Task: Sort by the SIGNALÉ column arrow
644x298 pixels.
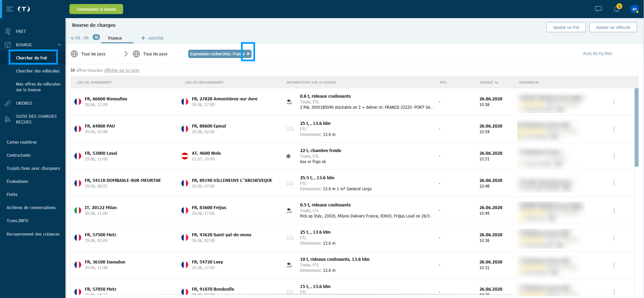Action: pyautogui.click(x=496, y=82)
